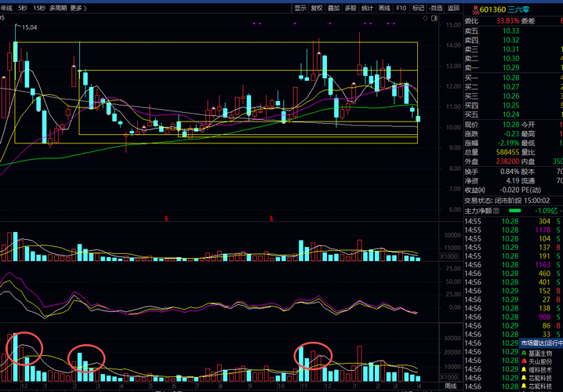Click the 换手 value 0.84%

[x=510, y=172]
